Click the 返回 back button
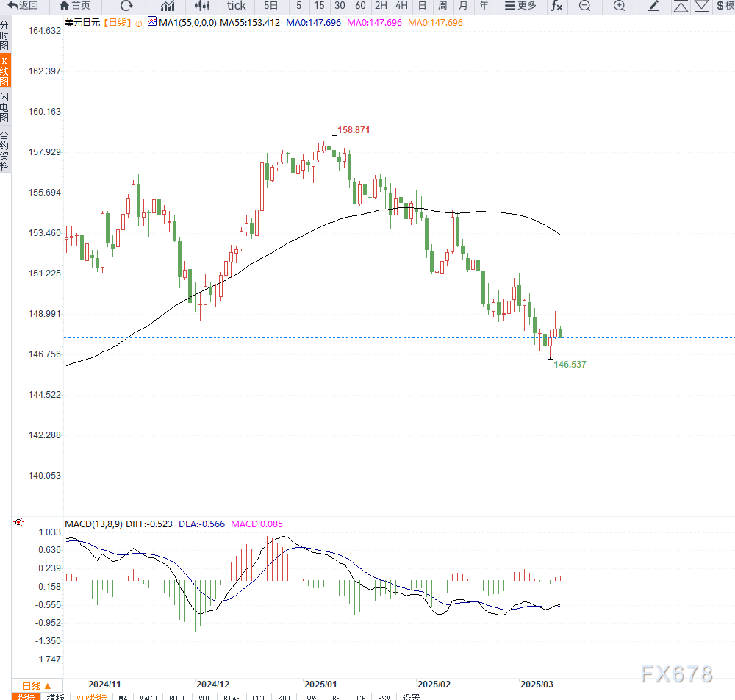 pos(23,6)
